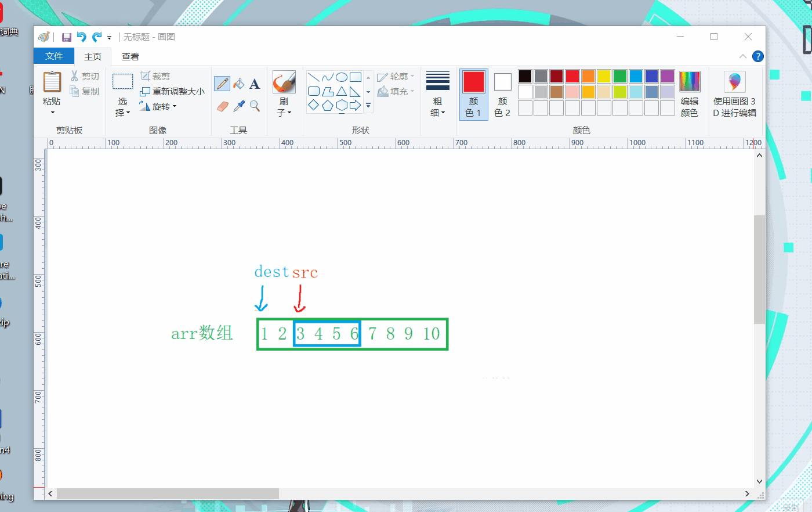Choose the polygon shape
Viewport: 812px width, 512px height.
click(x=328, y=91)
